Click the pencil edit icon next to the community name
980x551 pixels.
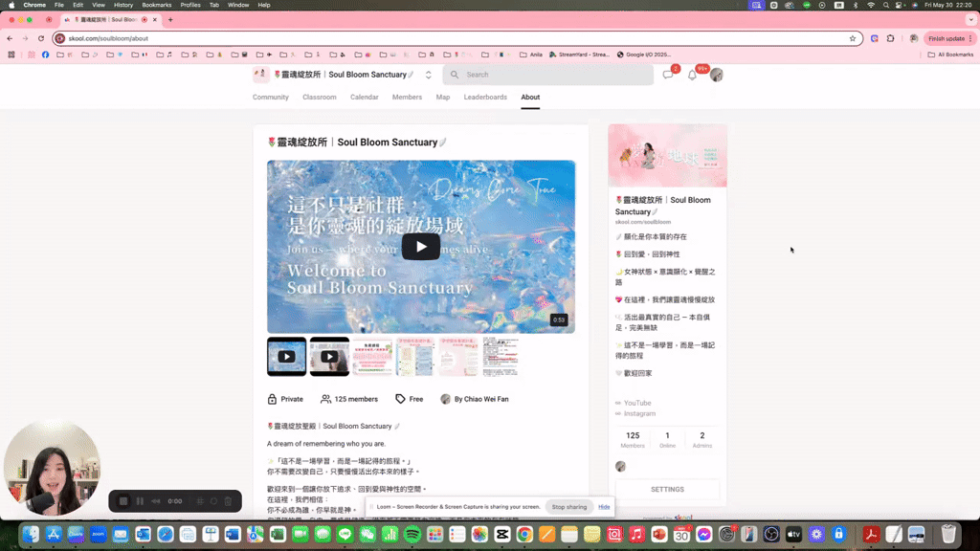412,75
